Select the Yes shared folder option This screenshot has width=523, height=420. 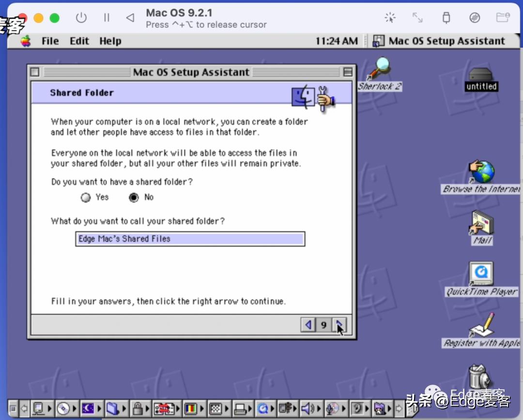pyautogui.click(x=86, y=197)
